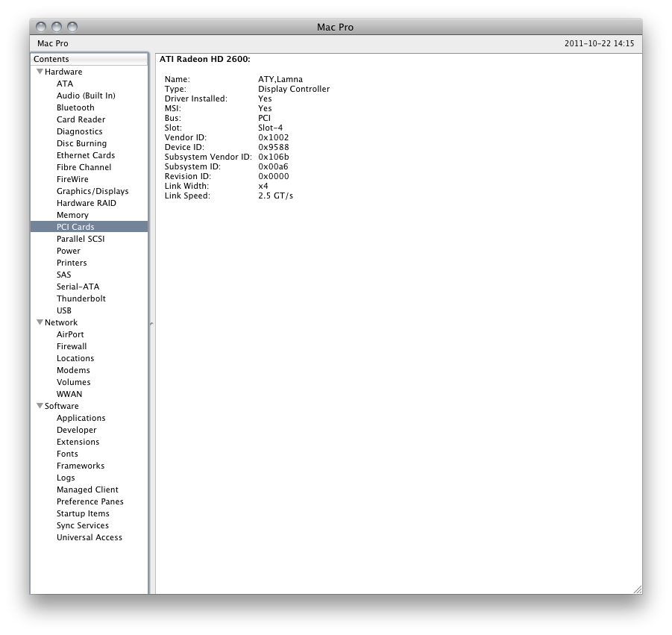
Task: Open Audio (Built In) entry
Action: click(86, 96)
